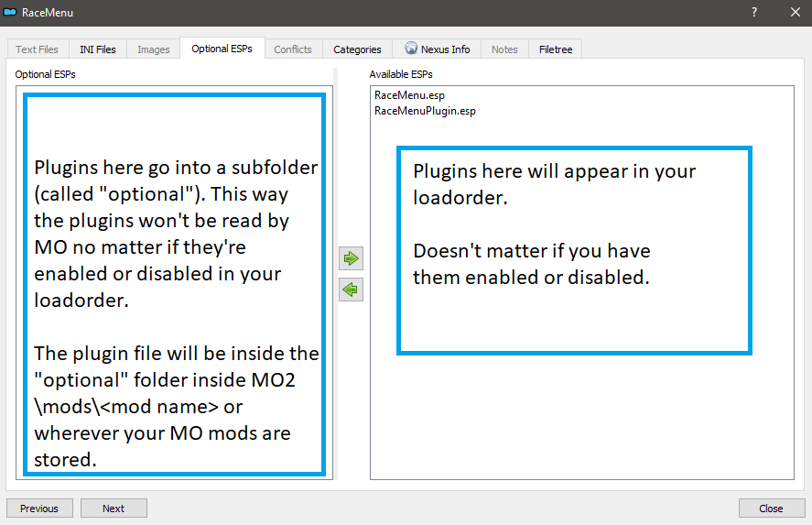Switch to the Text Files tab
The height and width of the screenshot is (525, 812).
37,49
